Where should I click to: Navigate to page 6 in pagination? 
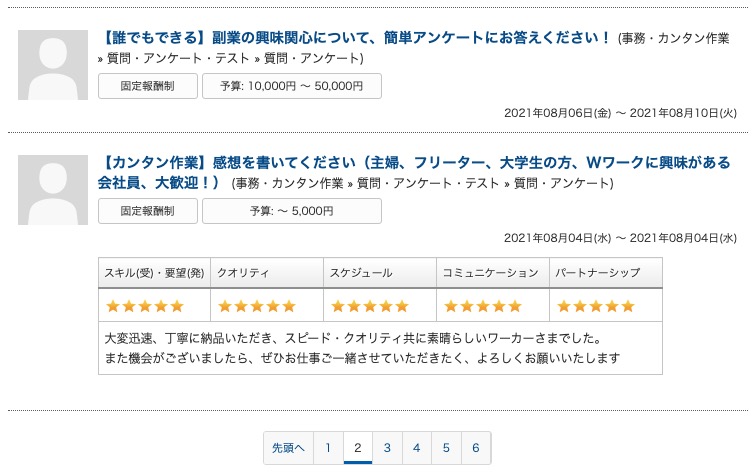[x=476, y=449]
